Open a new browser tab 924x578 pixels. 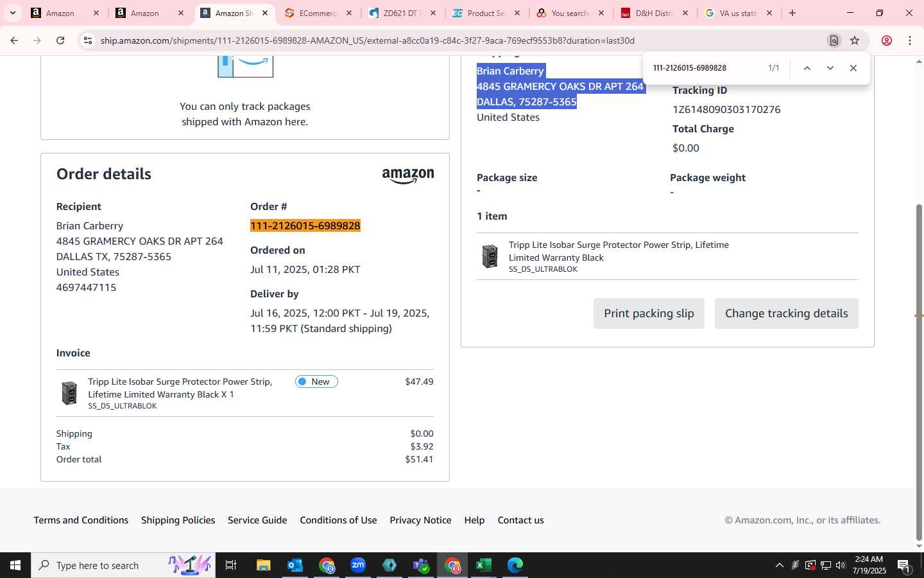pos(792,13)
